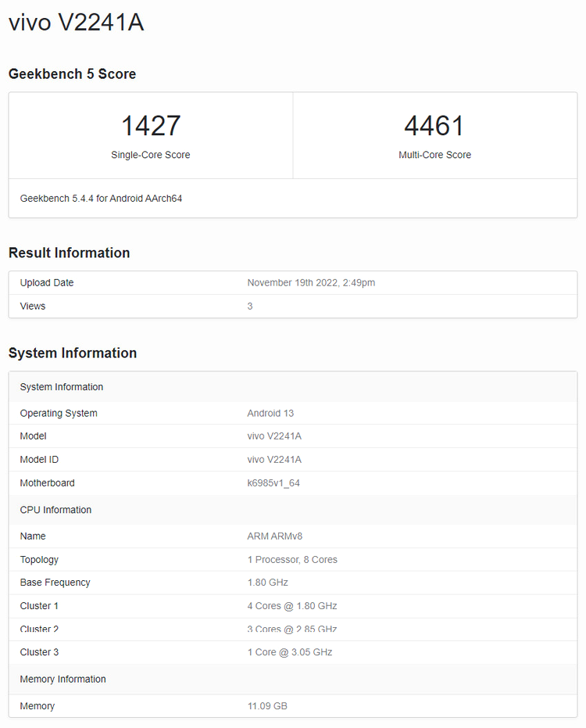Select the 4 Cores @ 1.80 GHz value
Viewport: 586px width, 728px height.
(x=292, y=606)
